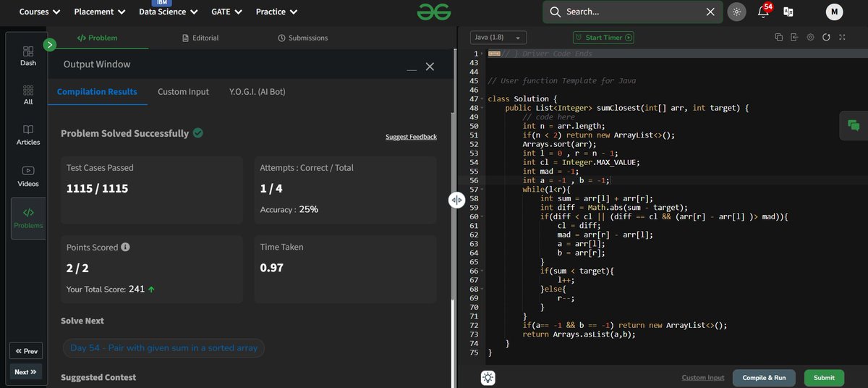Expand the Practice dropdown menu
This screenshot has width=868, height=388.
(277, 12)
